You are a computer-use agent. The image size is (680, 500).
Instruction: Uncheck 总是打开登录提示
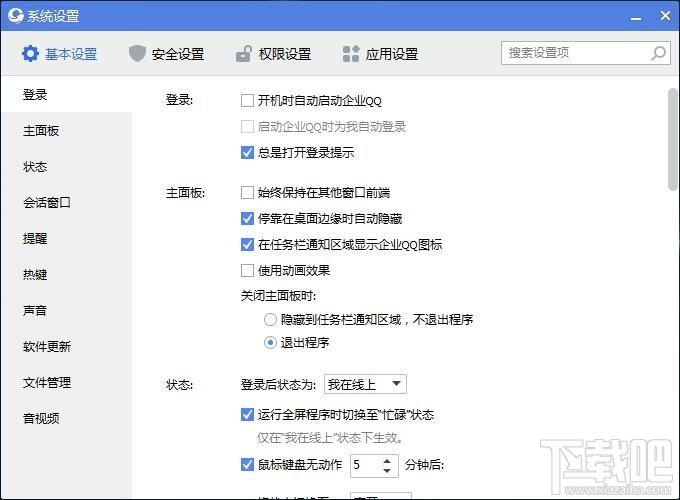247,153
